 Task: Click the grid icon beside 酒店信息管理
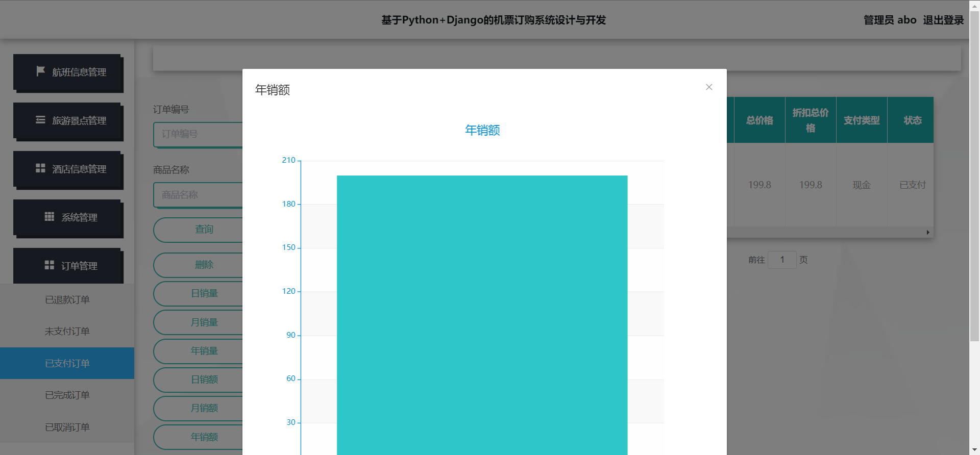pos(40,168)
